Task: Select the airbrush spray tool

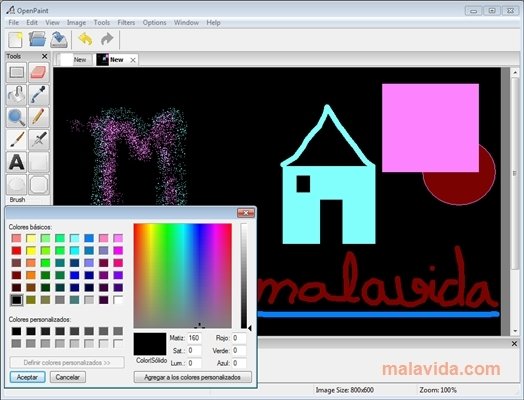Action: coord(39,140)
